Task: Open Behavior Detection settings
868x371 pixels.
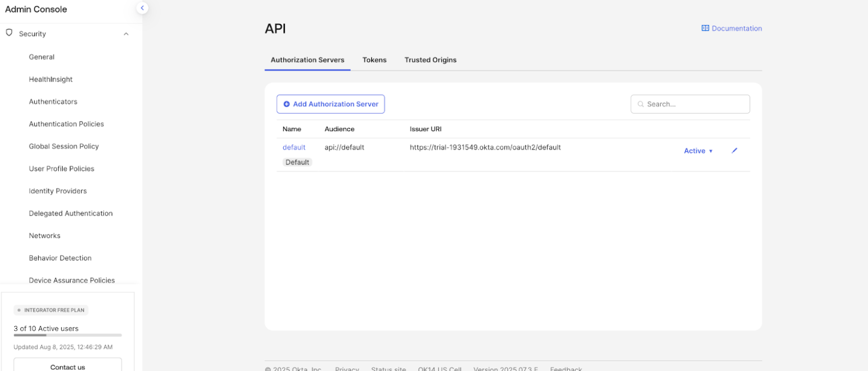Action: pyautogui.click(x=60, y=258)
